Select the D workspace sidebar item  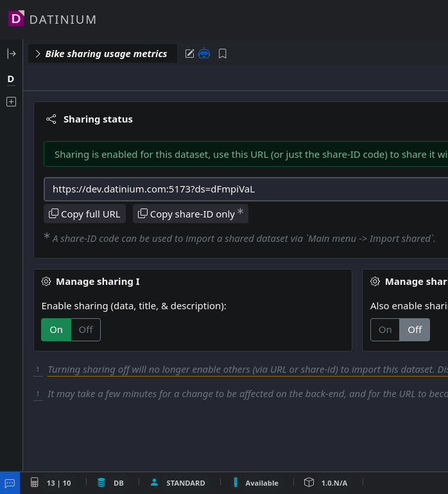click(11, 79)
